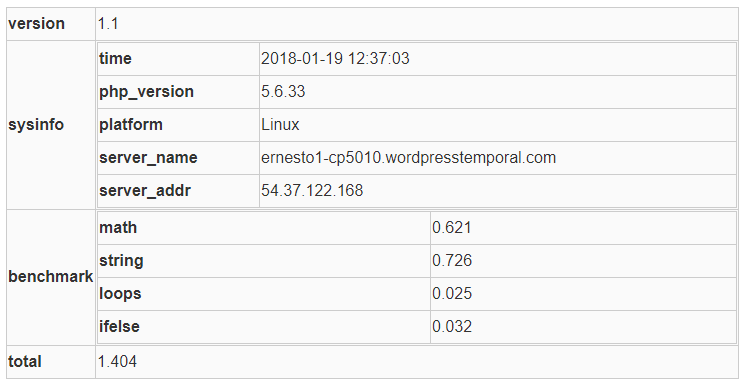Click the loops benchmark value 0.025
The width and height of the screenshot is (745, 385).
pos(452,293)
